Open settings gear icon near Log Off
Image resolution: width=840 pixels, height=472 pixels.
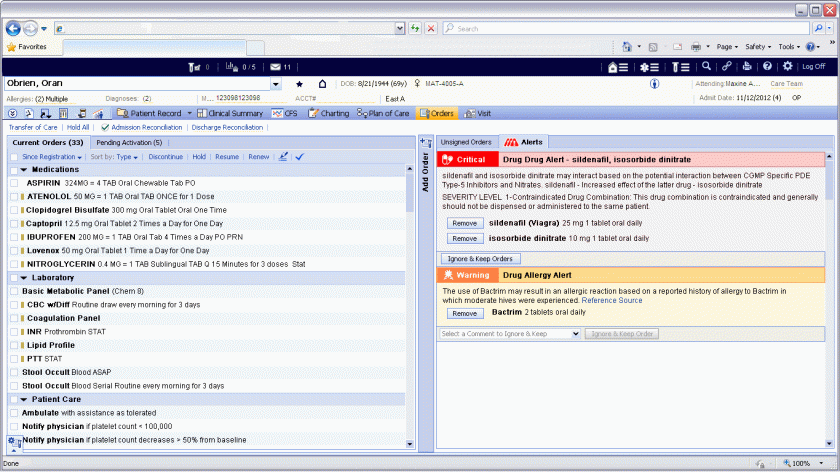click(x=787, y=66)
